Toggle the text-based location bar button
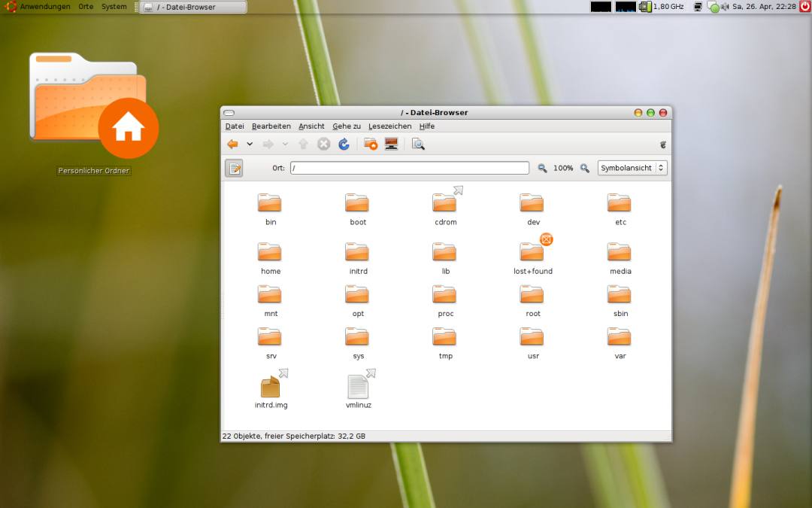 [x=234, y=168]
